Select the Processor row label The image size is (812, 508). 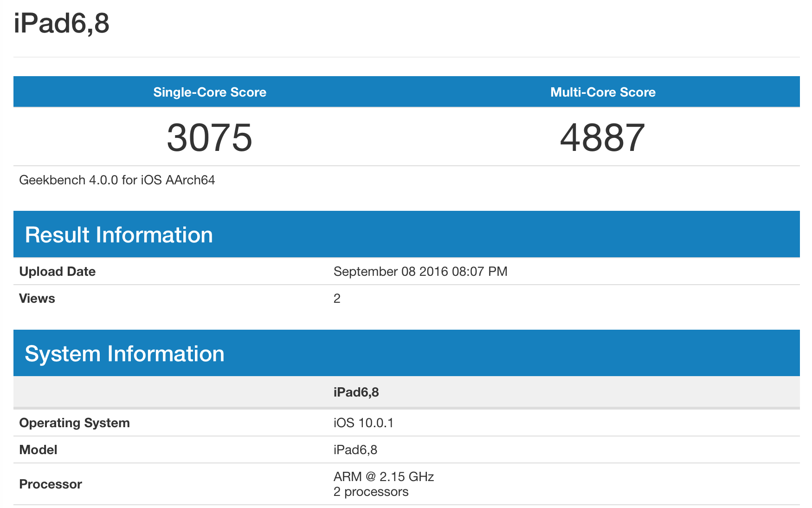(x=51, y=484)
